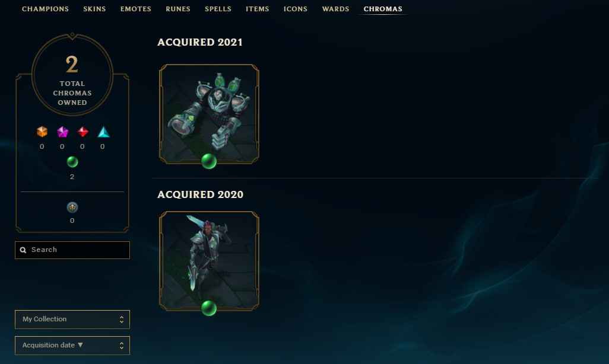Image resolution: width=609 pixels, height=364 pixels.
Task: Click the red diamond gemstone icon
Action: click(x=83, y=132)
